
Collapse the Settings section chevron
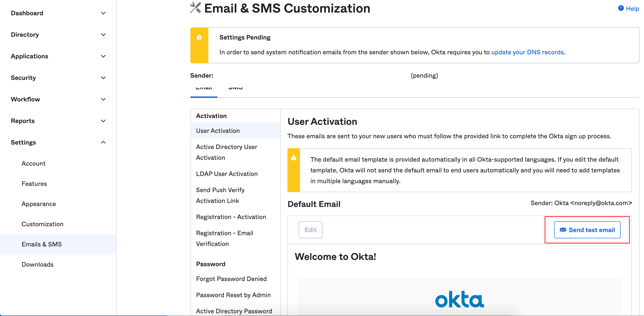pos(103,142)
